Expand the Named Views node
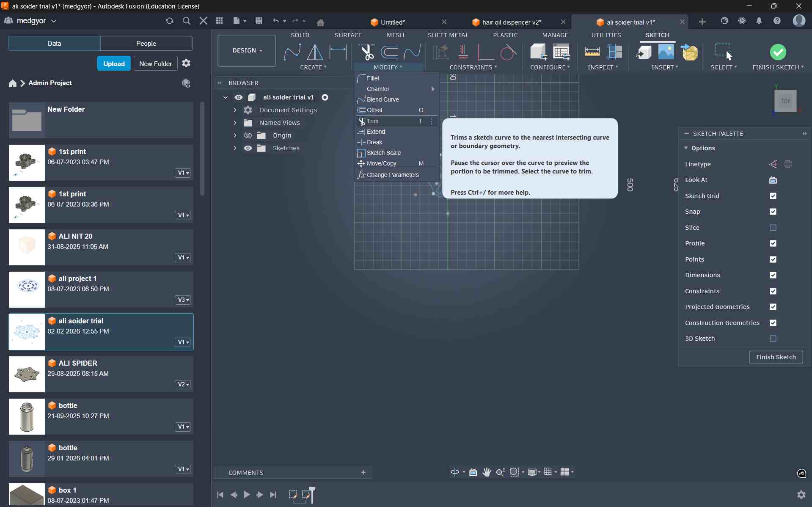 coord(235,123)
